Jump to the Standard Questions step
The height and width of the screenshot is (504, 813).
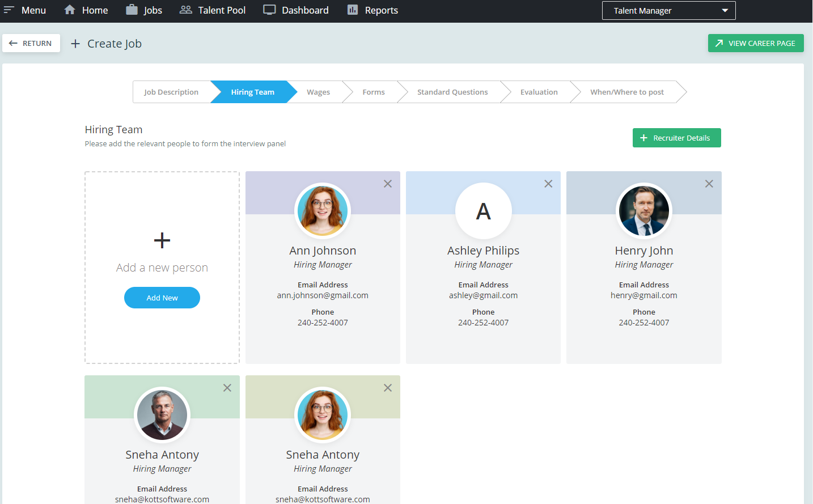452,92
